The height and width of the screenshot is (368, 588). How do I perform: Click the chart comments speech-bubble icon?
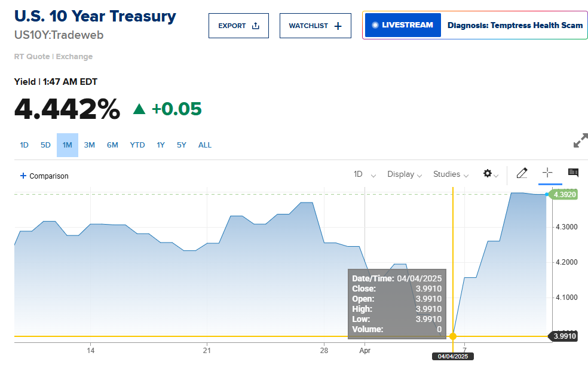coord(573,173)
